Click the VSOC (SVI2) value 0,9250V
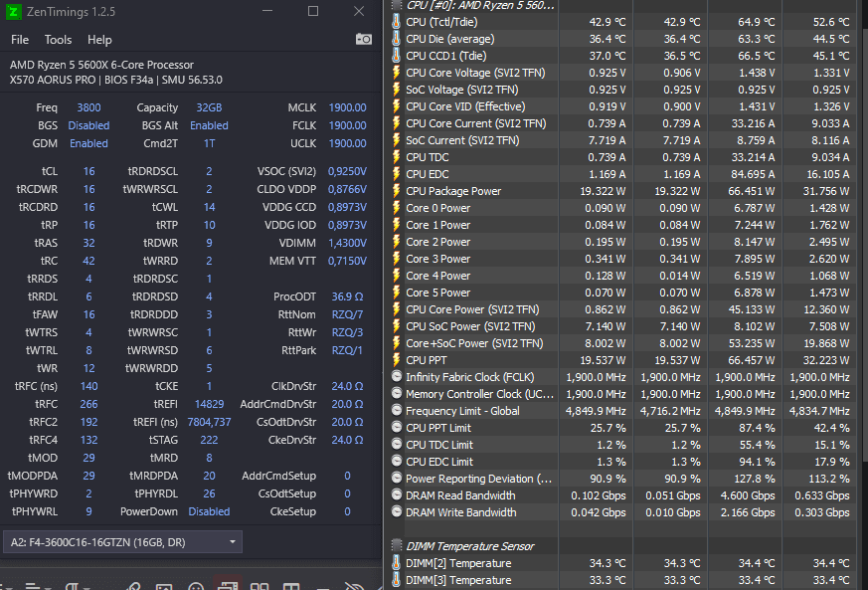This screenshot has width=868, height=590. point(347,171)
